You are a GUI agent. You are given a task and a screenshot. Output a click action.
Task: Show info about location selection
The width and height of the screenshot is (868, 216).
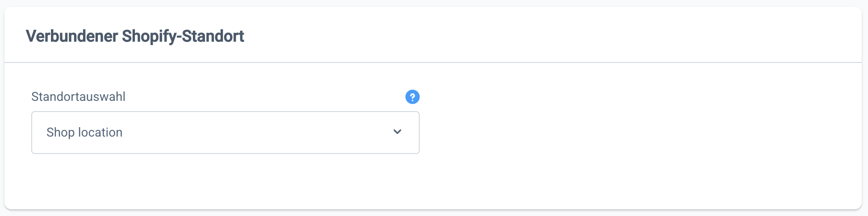pos(412,97)
